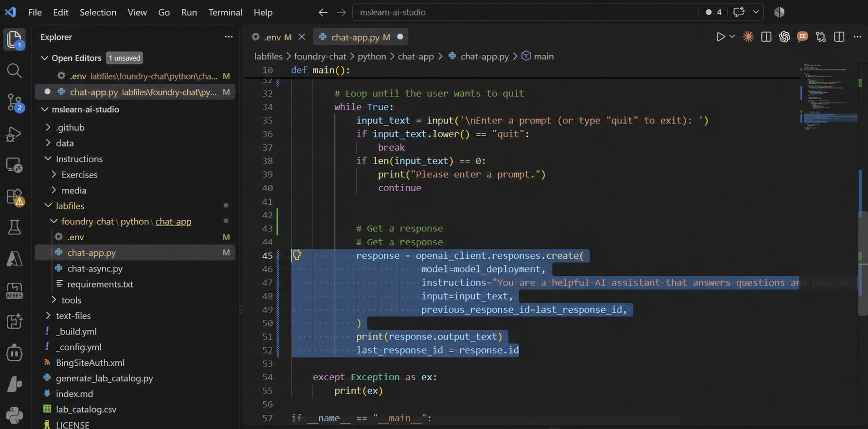
Task: Open index.md in the explorer
Action: click(x=74, y=394)
